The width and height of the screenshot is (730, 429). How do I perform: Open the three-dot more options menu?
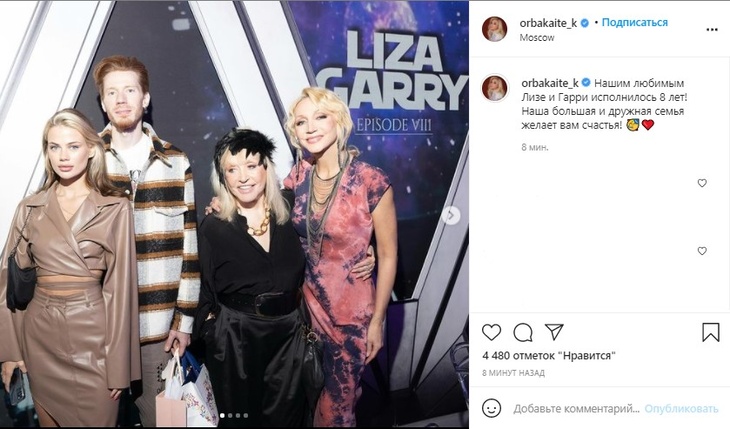[712, 30]
